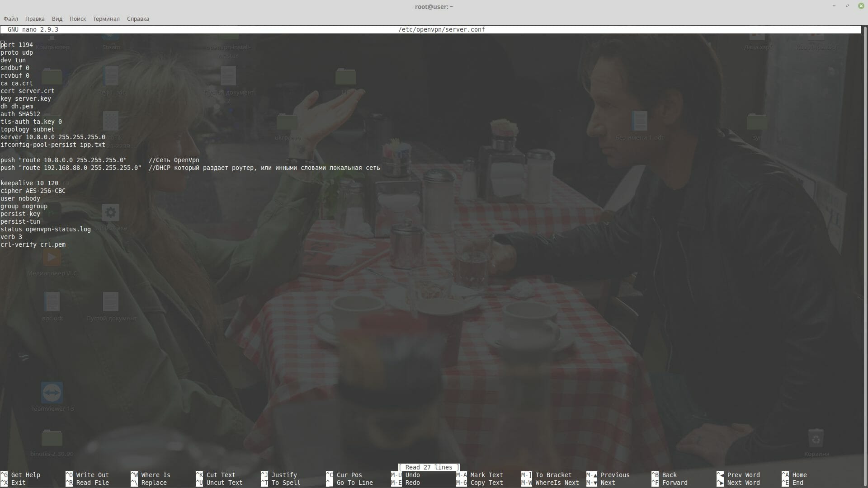Select Write Out to save file
This screenshot has width=868, height=488.
coord(92,474)
